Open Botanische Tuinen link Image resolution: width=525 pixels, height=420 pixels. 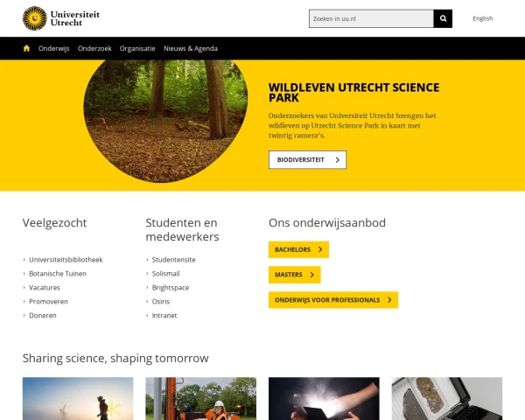(x=58, y=274)
